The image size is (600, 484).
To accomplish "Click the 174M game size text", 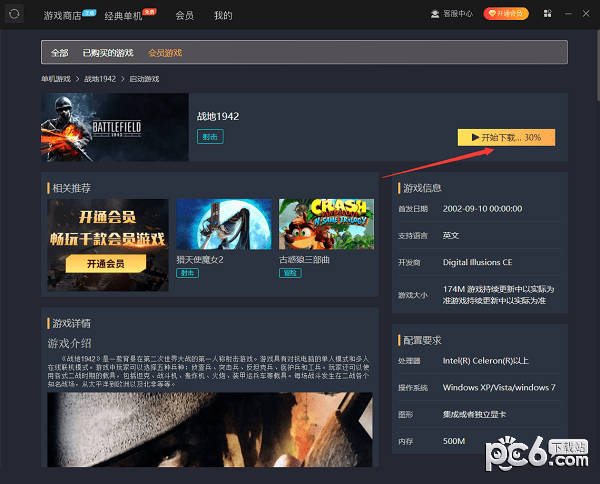I will click(498, 295).
